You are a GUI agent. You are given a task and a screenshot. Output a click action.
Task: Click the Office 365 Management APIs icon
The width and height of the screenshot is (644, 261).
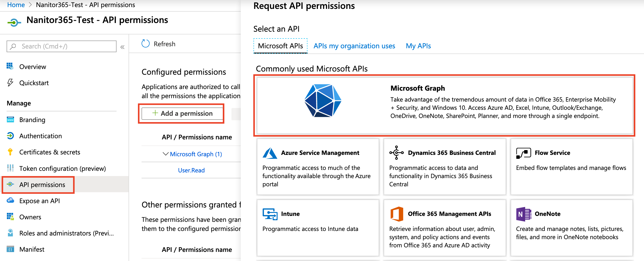397,214
